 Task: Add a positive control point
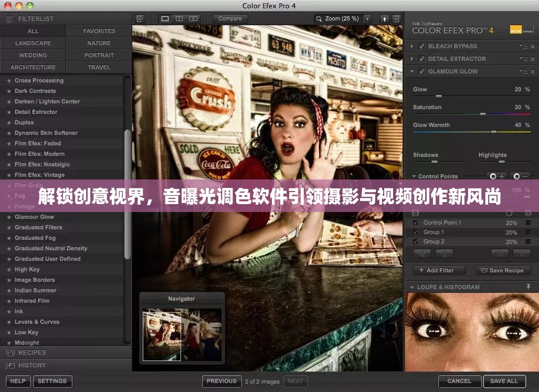[496, 176]
